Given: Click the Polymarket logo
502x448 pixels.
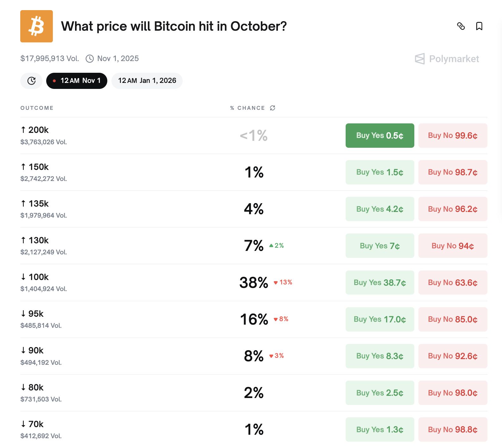Looking at the screenshot, I should (447, 59).
